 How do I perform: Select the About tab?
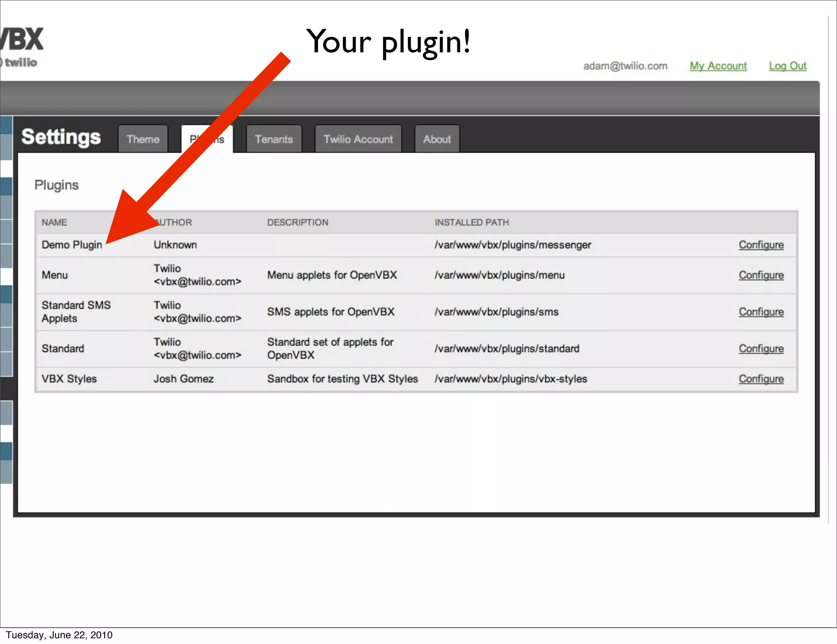point(437,139)
